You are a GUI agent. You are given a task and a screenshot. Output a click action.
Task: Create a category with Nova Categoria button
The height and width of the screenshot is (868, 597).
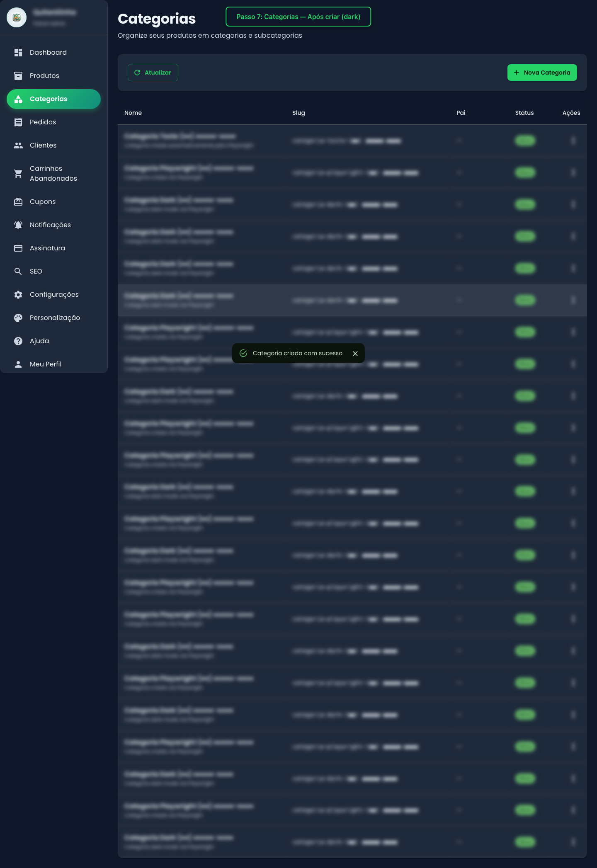(542, 73)
